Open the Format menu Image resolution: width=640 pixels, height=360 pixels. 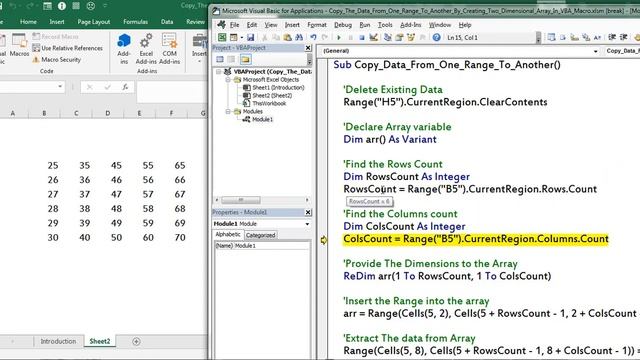coord(317,25)
